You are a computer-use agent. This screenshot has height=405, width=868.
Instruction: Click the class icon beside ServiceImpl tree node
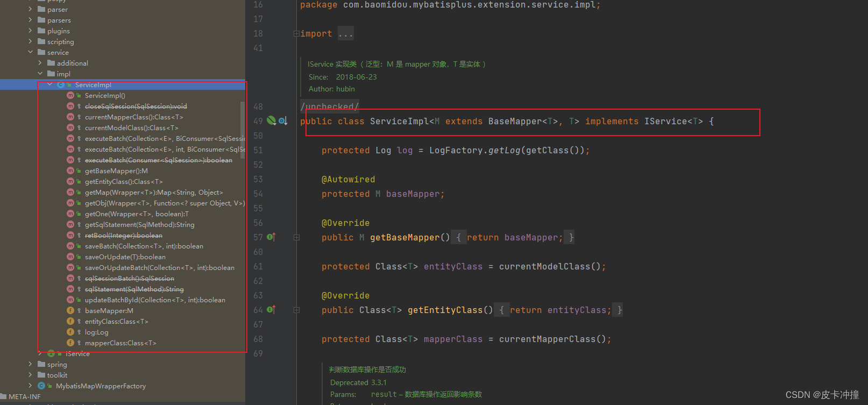pyautogui.click(x=61, y=85)
